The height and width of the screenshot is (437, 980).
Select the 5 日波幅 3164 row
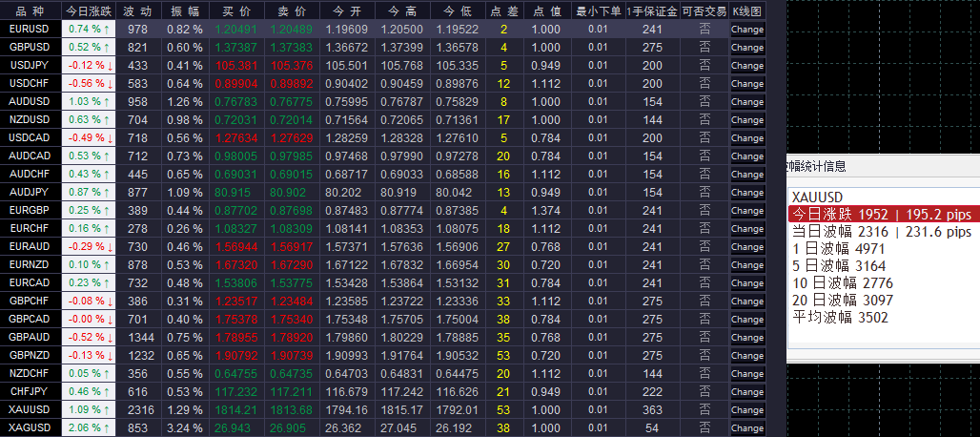click(x=884, y=265)
